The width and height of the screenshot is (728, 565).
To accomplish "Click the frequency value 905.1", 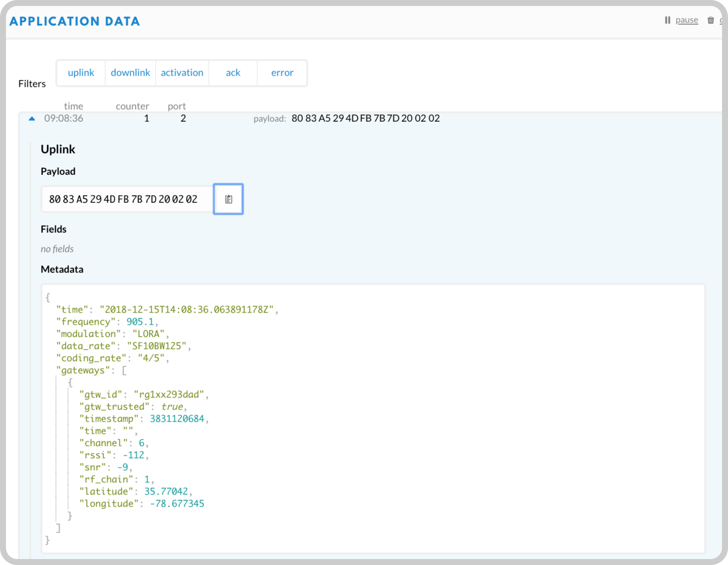I will [x=140, y=322].
